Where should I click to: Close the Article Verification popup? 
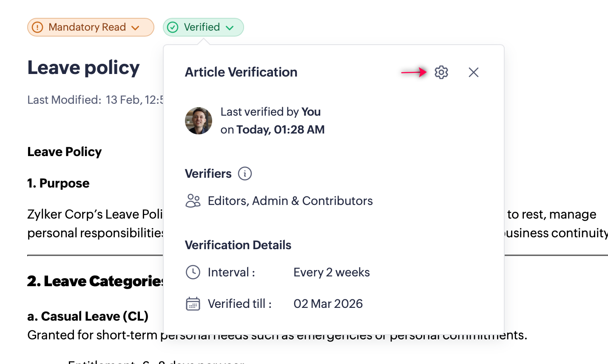(474, 72)
